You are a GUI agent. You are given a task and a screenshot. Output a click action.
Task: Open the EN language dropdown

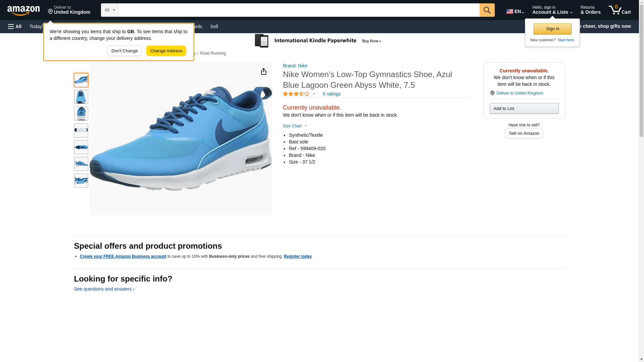pos(515,11)
